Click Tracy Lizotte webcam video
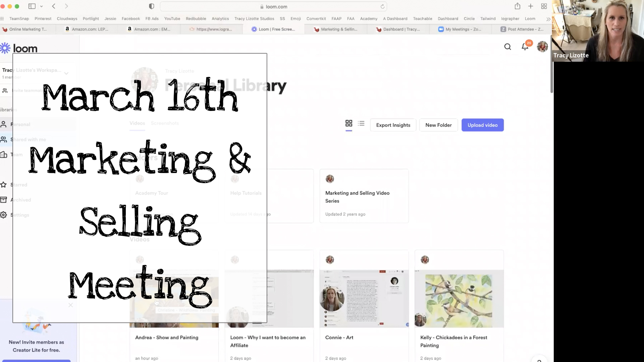 click(598, 31)
